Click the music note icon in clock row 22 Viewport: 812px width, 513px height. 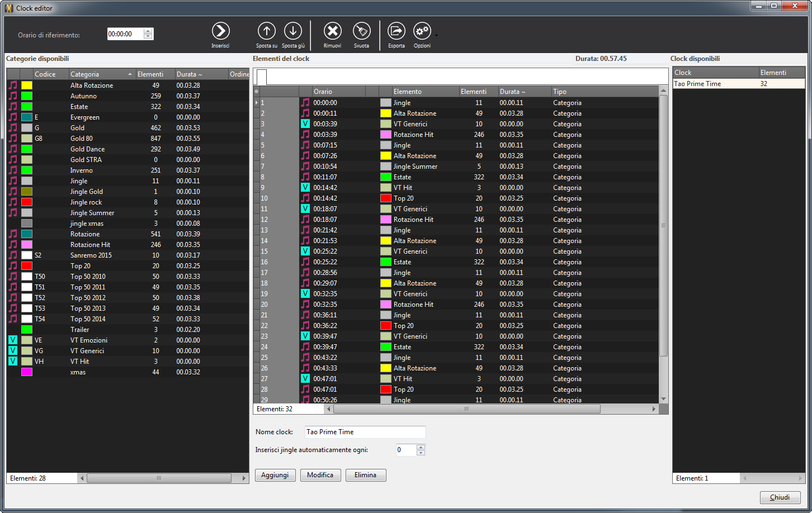click(x=305, y=326)
